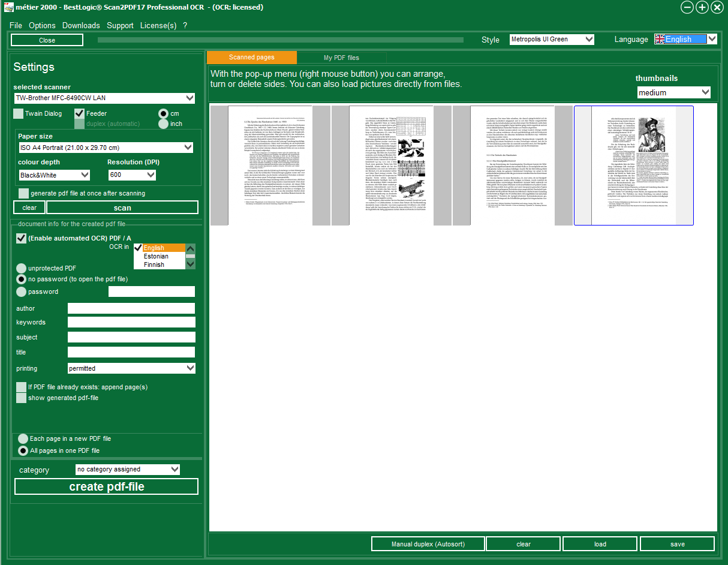The width and height of the screenshot is (728, 565).
Task: Open the thumbnails size dropdown
Action: coord(705,93)
